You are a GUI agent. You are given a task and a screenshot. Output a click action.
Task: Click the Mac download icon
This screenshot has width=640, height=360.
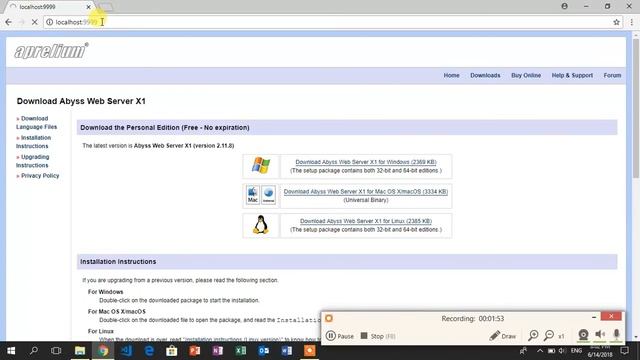253,196
